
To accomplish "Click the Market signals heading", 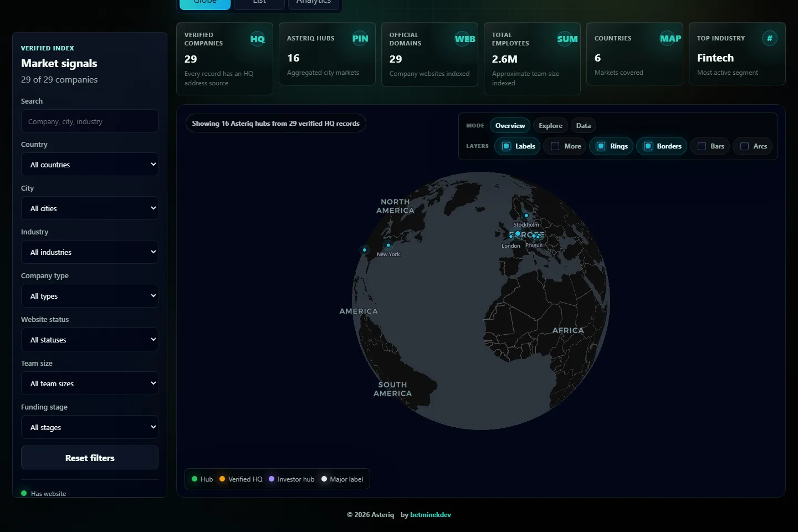I will pos(59,63).
